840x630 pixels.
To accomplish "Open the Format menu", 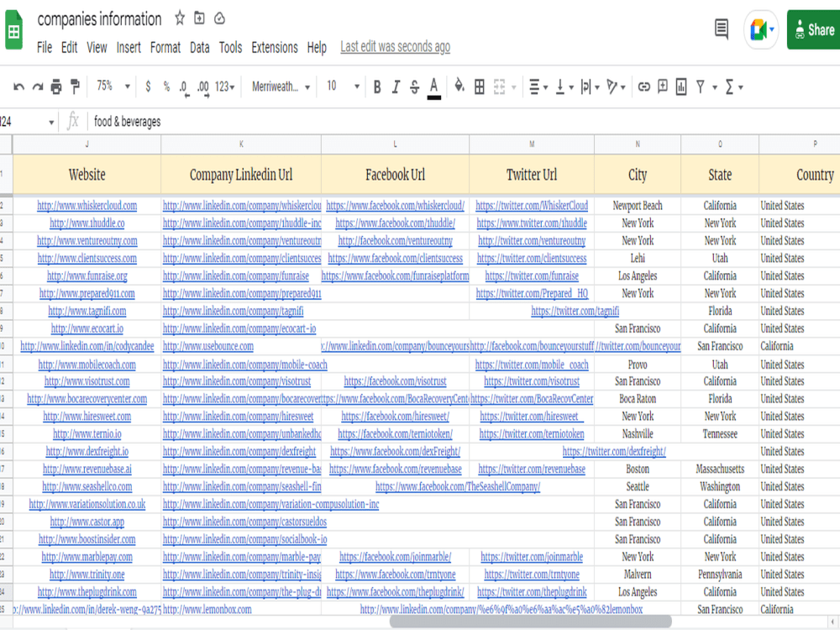I will [165, 48].
